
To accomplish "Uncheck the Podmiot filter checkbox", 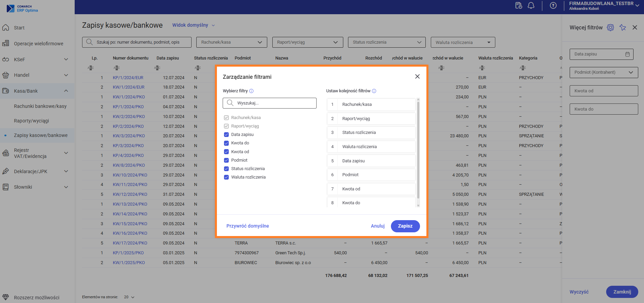I will click(226, 160).
